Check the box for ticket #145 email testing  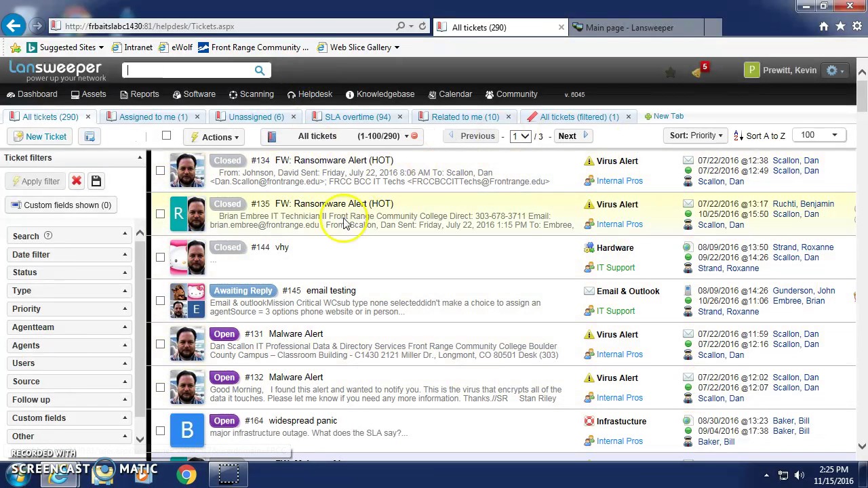[x=160, y=300]
